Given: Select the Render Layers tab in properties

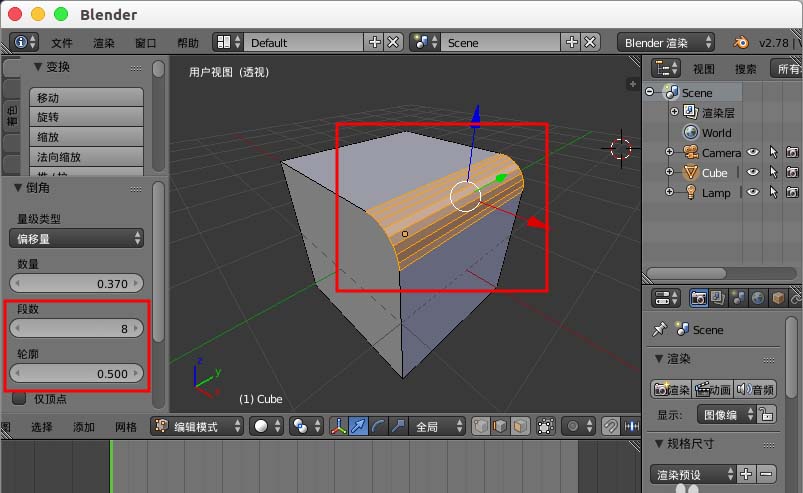Looking at the screenshot, I should [x=718, y=298].
